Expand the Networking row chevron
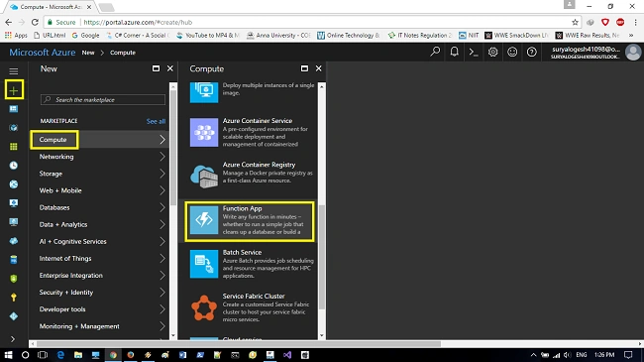This screenshot has height=362, width=644. click(x=162, y=157)
